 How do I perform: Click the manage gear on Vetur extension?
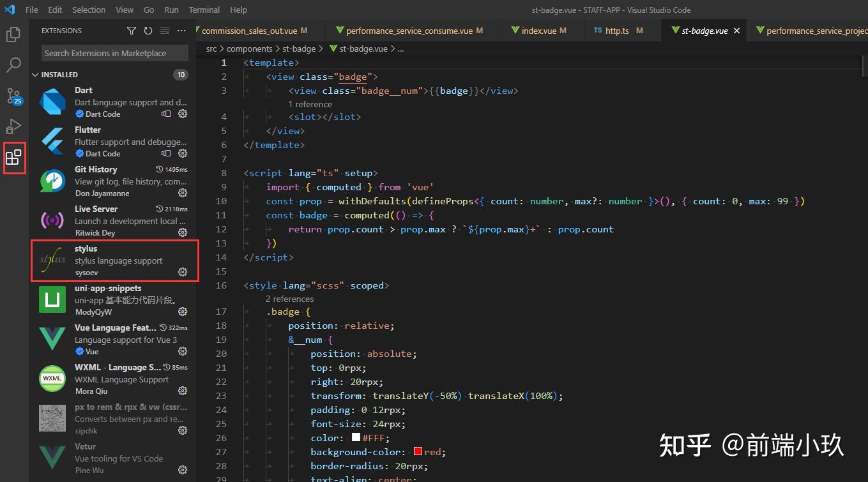pos(183,470)
